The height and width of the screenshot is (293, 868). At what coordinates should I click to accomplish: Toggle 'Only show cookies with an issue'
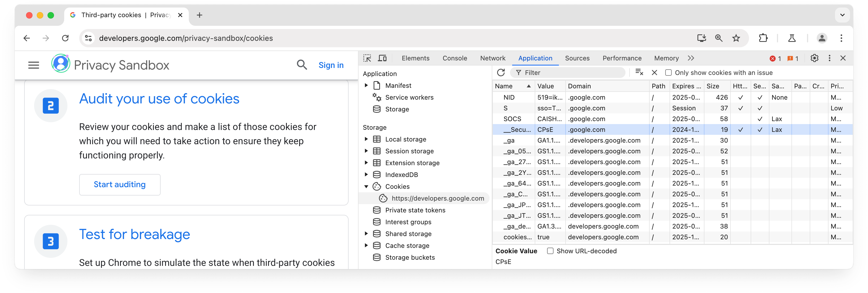tap(668, 73)
